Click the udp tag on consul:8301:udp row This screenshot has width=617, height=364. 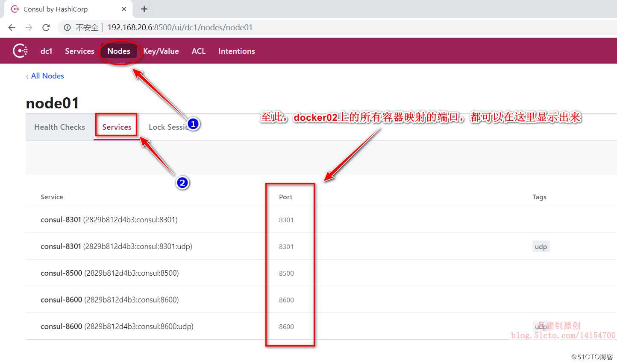point(541,247)
